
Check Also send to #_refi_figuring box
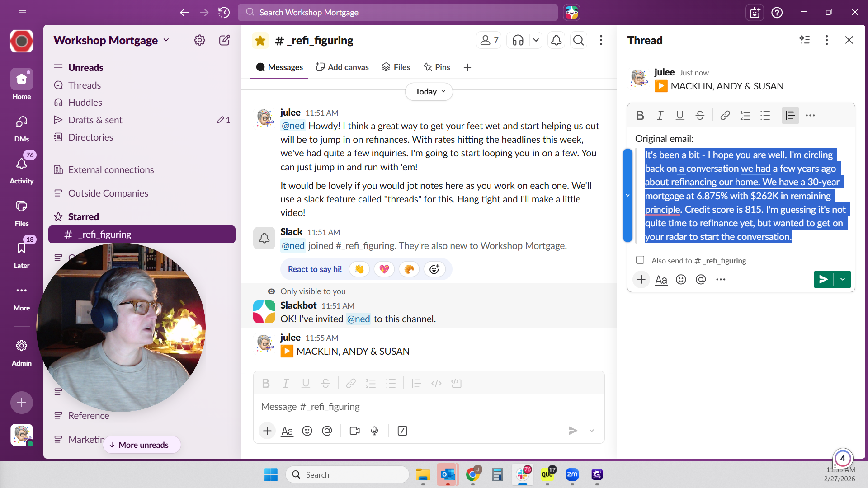(640, 260)
